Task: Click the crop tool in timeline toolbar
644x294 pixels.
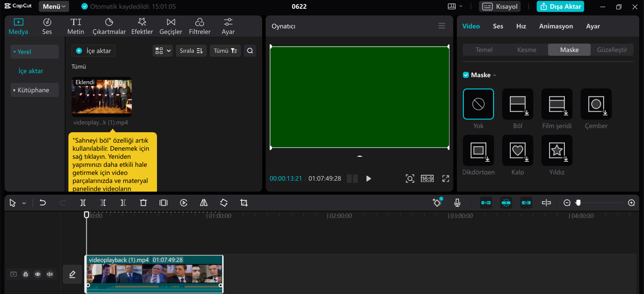Action: tap(244, 203)
